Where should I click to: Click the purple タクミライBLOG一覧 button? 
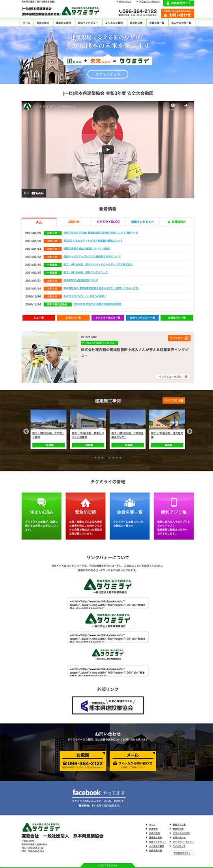pos(108,318)
